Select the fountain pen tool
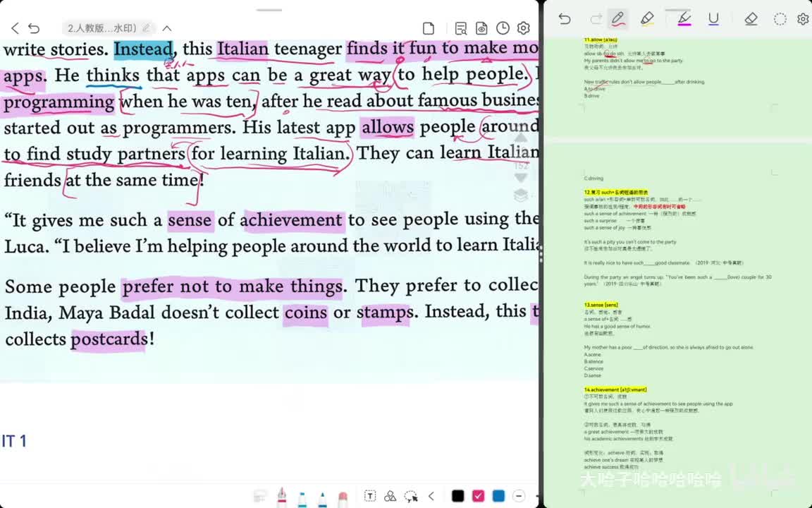 point(282,496)
